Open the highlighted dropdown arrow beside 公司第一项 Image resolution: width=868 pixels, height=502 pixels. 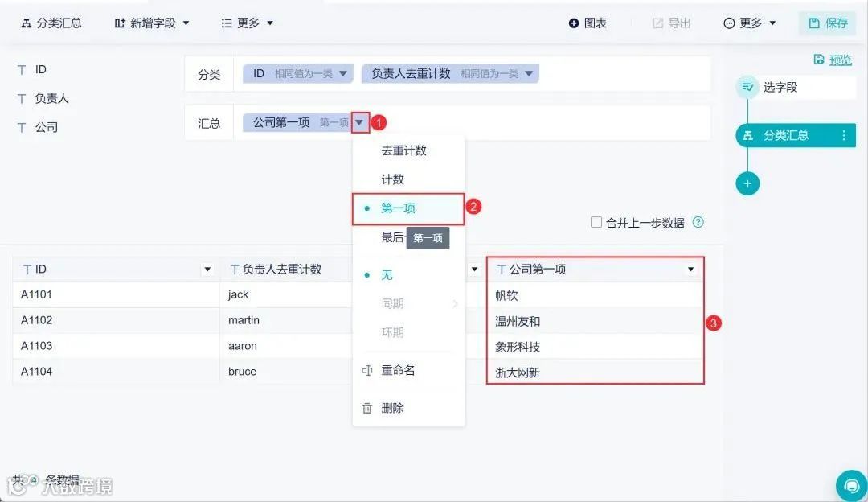click(x=359, y=122)
